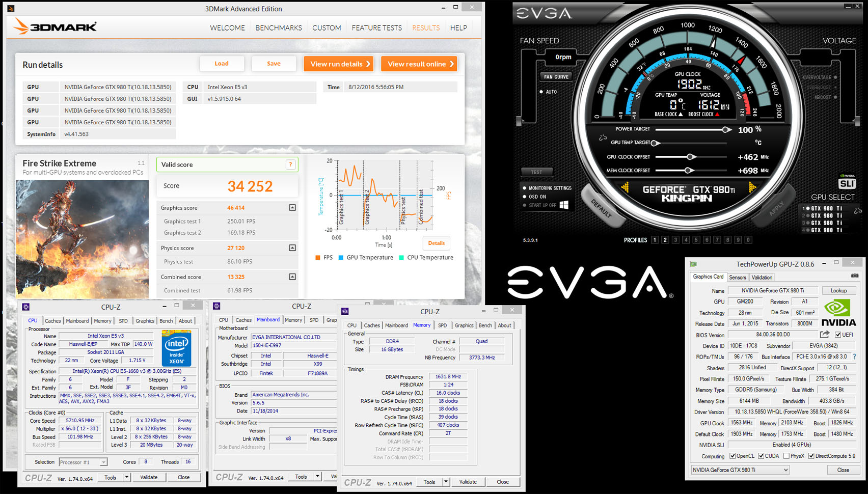
Task: Click the Lookup button in GPU-Z
Action: pyautogui.click(x=839, y=290)
